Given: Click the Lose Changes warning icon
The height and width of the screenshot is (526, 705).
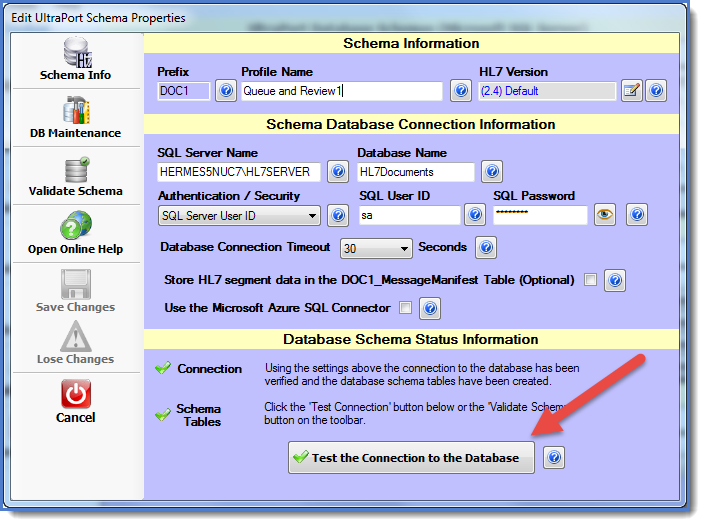Looking at the screenshot, I should [x=76, y=336].
